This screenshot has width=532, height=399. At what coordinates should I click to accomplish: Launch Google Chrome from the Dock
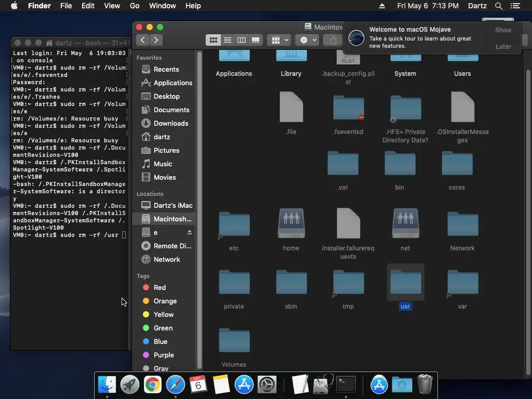152,385
